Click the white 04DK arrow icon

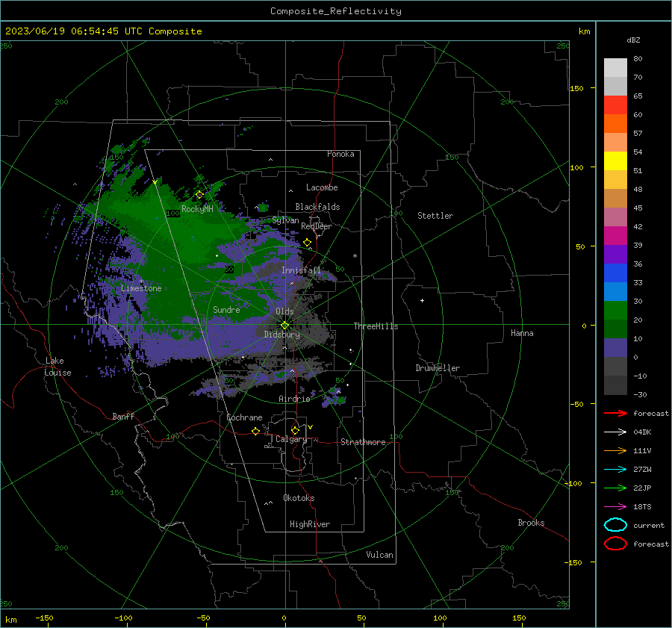click(x=615, y=432)
